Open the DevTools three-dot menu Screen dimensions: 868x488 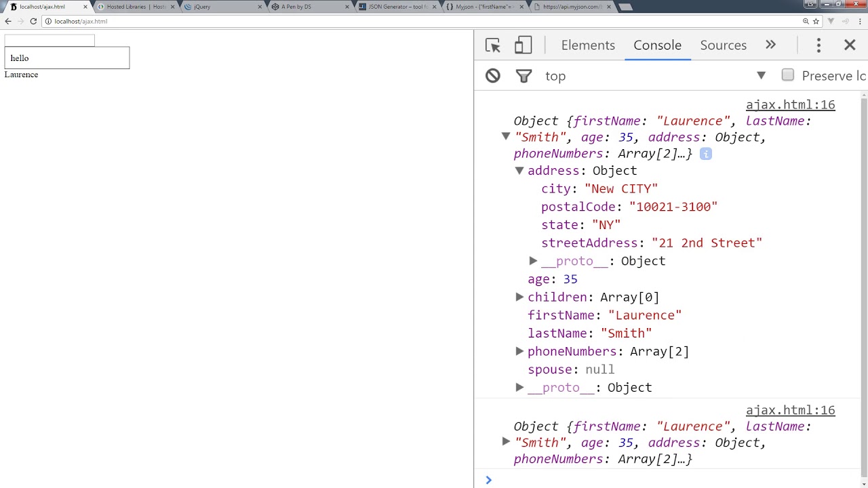coord(818,45)
